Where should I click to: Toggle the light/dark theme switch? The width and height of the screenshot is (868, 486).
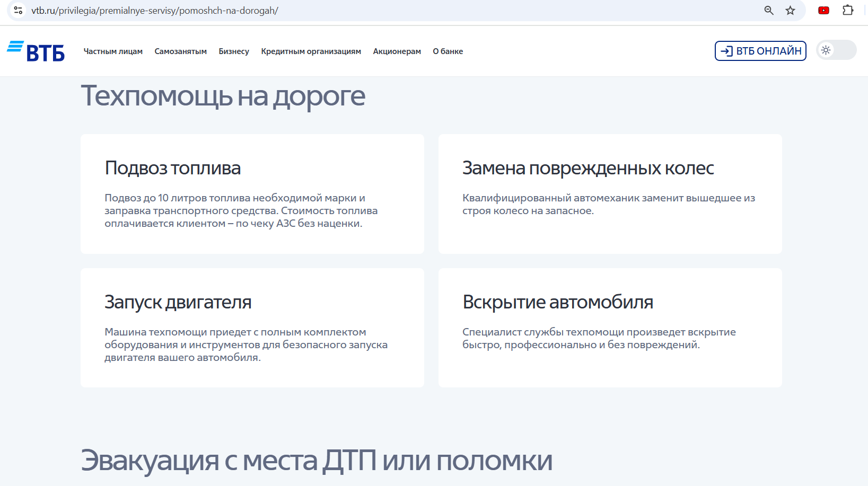pos(836,50)
